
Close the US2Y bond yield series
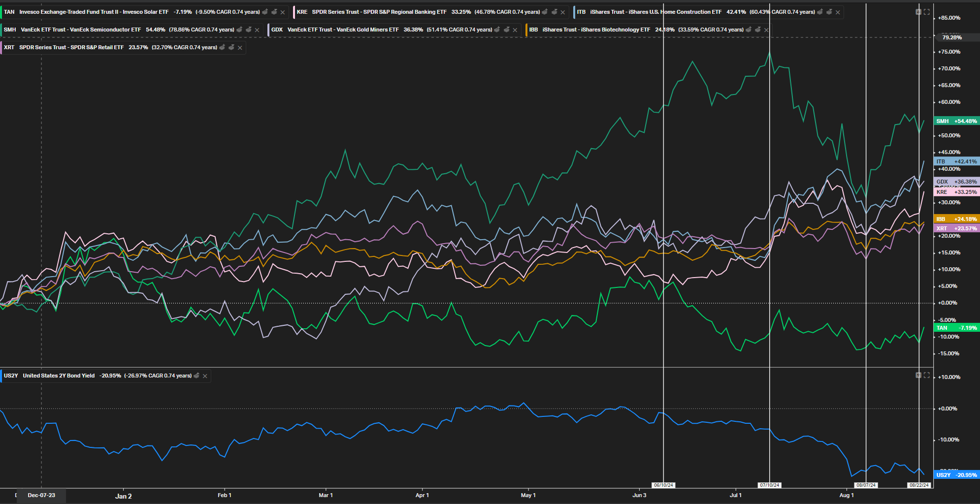coord(205,376)
